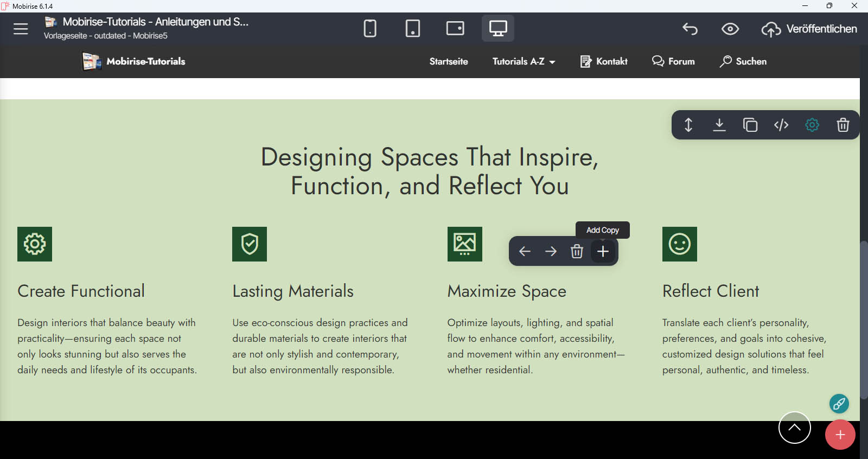Click the Veröffentlichen publish button
This screenshot has width=868, height=459.
809,29
